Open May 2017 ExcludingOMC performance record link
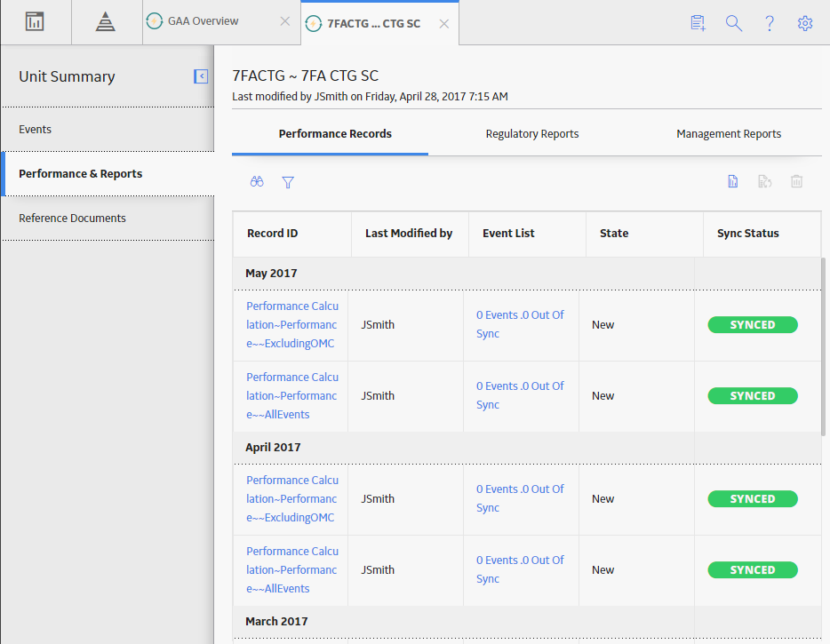830x644 pixels. (292, 325)
